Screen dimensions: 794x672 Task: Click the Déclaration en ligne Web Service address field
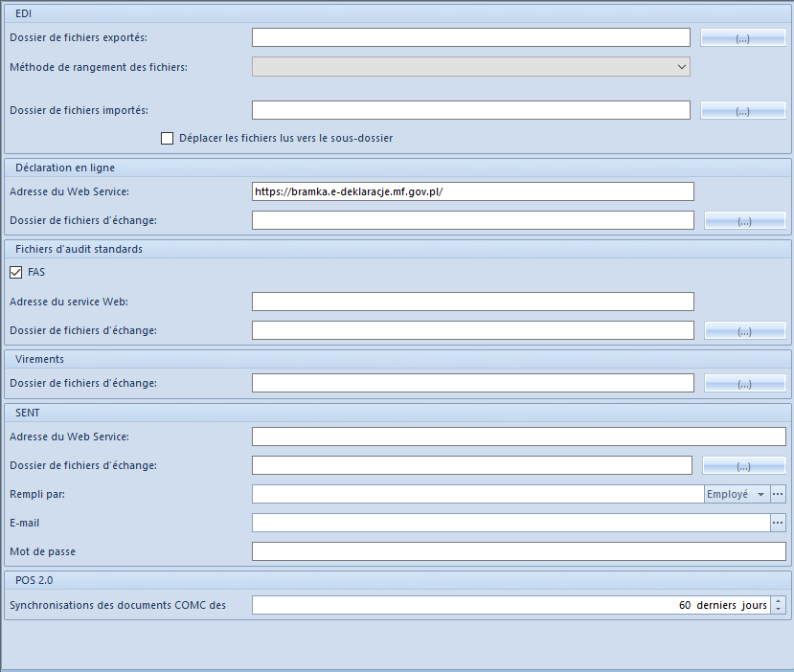473,191
